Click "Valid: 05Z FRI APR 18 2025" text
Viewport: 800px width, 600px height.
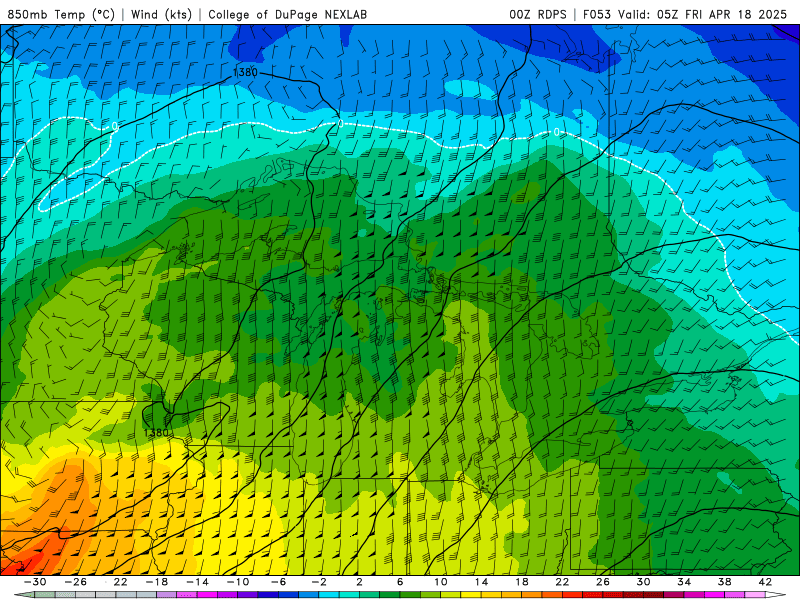702,14
